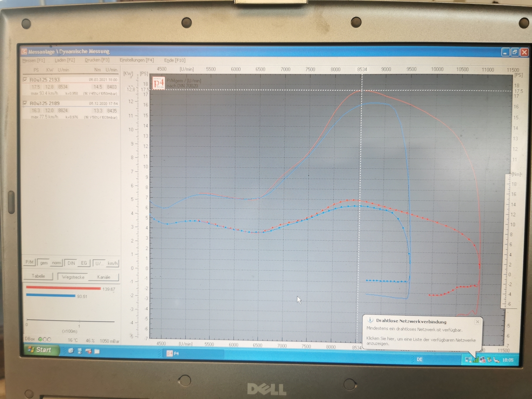Click the red 139.67 distance bar
The image size is (532, 399).
[x=63, y=288]
